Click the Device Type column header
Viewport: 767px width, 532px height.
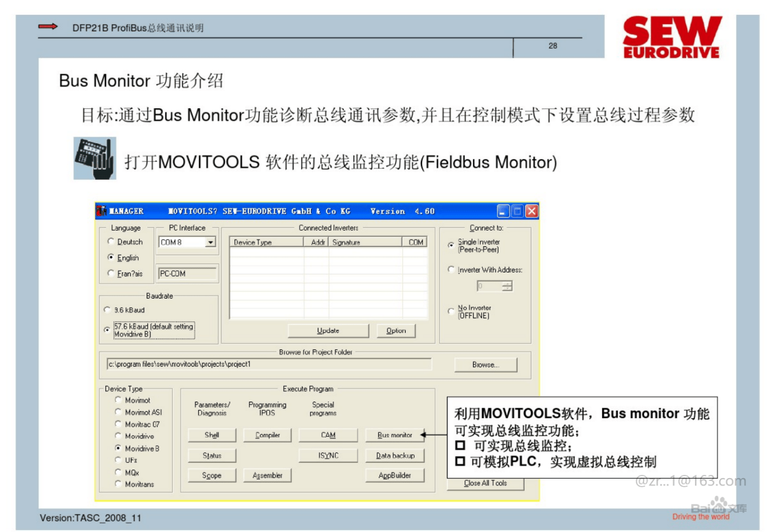pyautogui.click(x=267, y=242)
